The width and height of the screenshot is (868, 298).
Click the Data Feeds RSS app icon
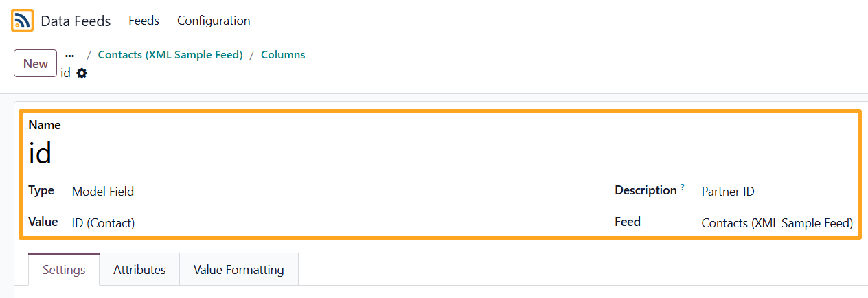22,21
